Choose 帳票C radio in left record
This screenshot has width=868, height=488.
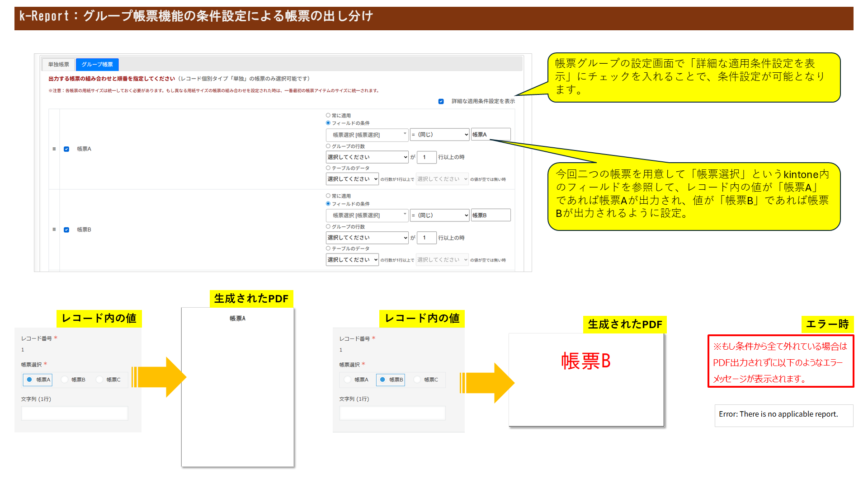(100, 380)
